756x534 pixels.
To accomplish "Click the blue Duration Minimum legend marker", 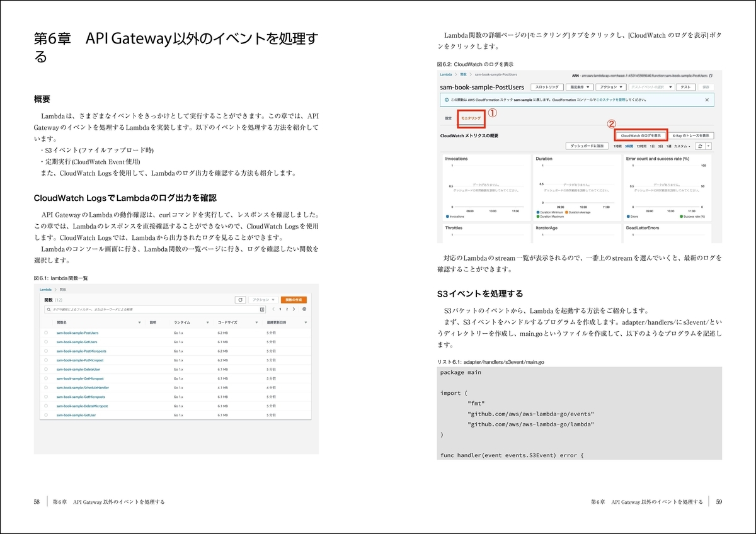I will (537, 212).
